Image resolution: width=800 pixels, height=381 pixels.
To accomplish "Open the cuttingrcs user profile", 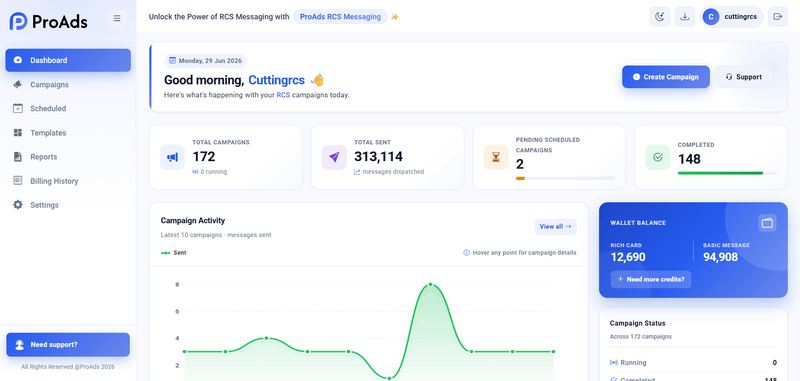I will tap(732, 17).
